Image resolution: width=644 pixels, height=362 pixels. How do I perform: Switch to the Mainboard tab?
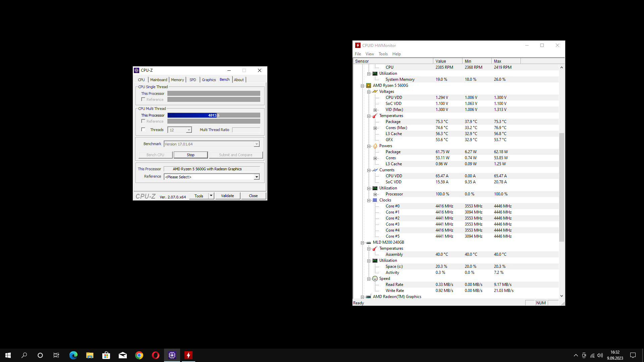pos(158,80)
